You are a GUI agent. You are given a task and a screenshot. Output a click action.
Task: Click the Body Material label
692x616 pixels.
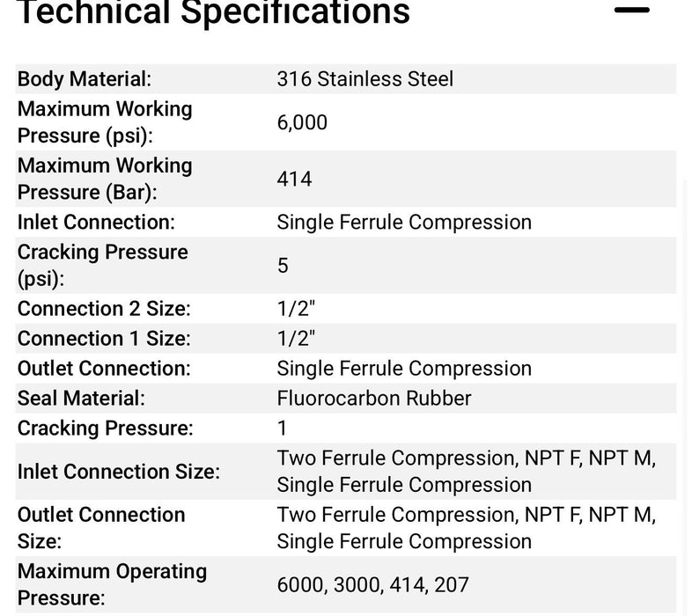tap(85, 79)
